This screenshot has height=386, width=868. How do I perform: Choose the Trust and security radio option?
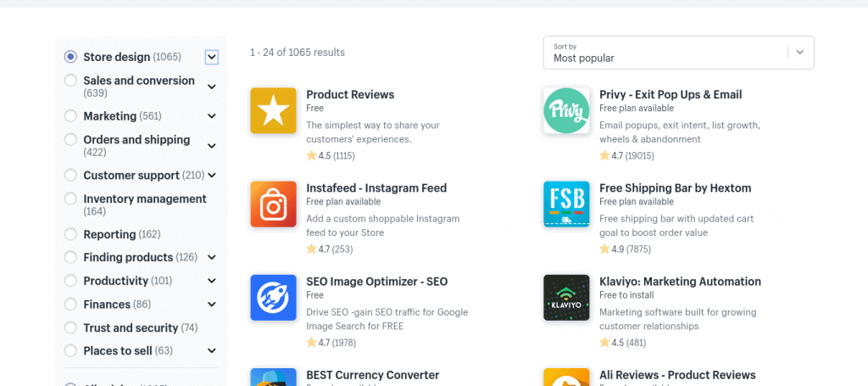70,327
